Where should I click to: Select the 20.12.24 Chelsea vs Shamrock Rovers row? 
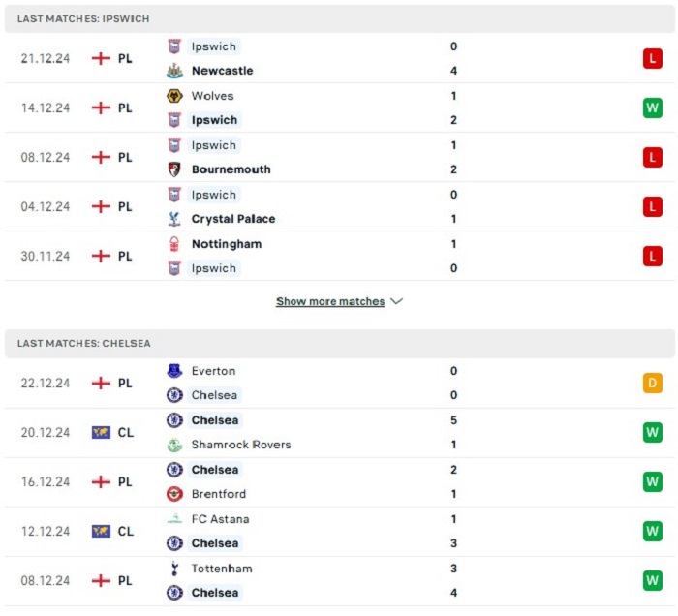339,433
